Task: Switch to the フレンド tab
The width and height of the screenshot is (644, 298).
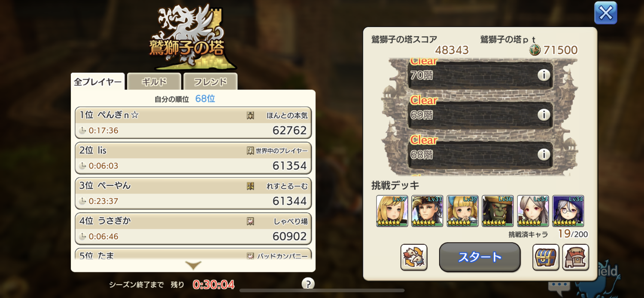Action: [210, 81]
